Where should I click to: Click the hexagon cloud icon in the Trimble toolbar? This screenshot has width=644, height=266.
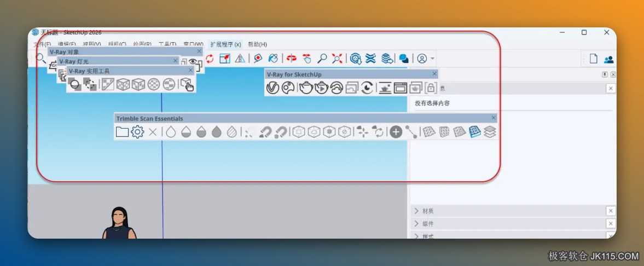314,132
